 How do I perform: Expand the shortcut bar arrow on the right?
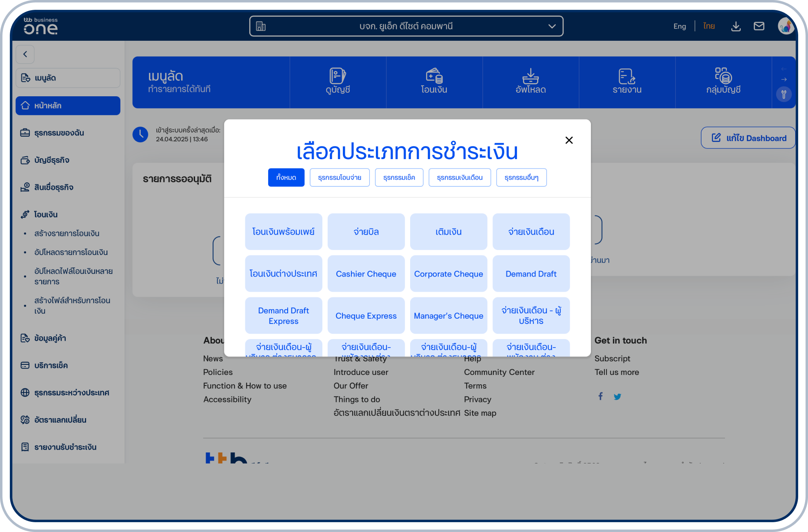tap(784, 80)
